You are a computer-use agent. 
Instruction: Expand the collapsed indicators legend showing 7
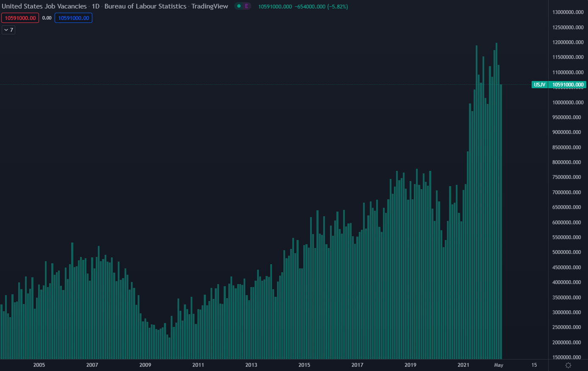pos(8,30)
